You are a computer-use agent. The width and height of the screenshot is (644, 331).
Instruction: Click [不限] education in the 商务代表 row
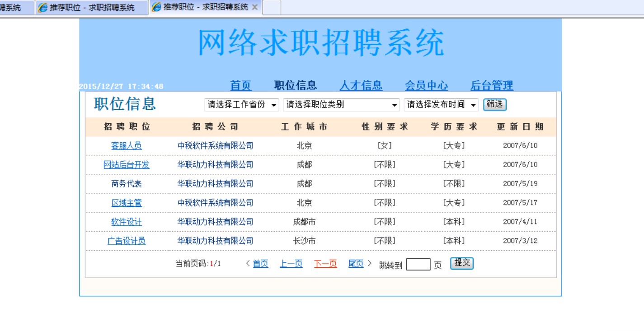(454, 184)
